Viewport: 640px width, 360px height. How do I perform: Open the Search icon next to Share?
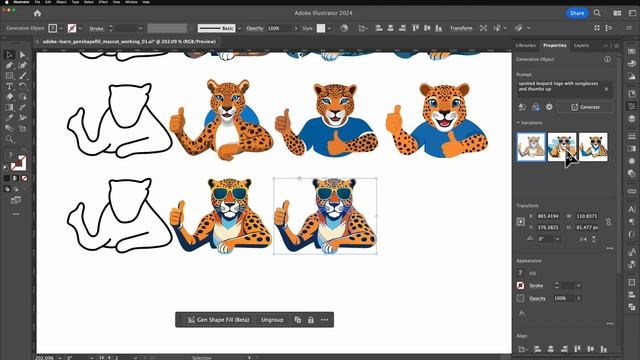597,13
